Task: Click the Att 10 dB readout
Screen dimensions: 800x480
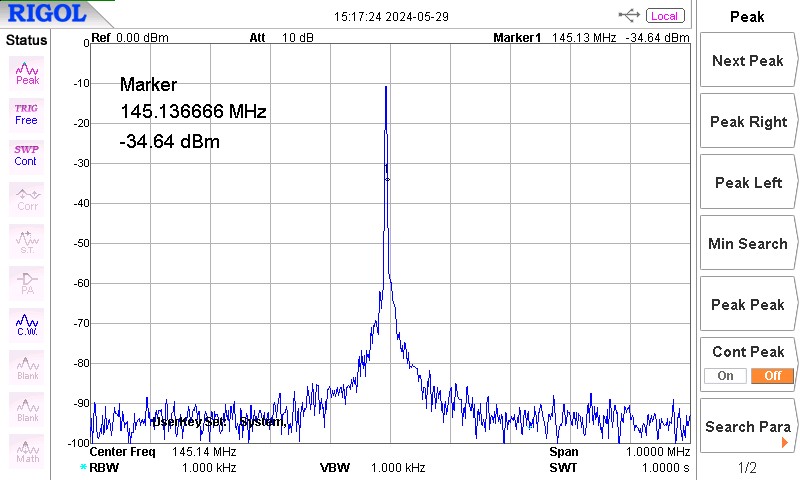Action: click(x=281, y=38)
